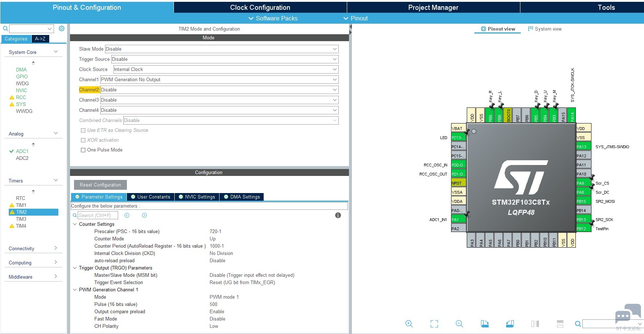This screenshot has height=334, width=644.
Task: Click the PA13 pin on the chip
Action: tap(583, 146)
